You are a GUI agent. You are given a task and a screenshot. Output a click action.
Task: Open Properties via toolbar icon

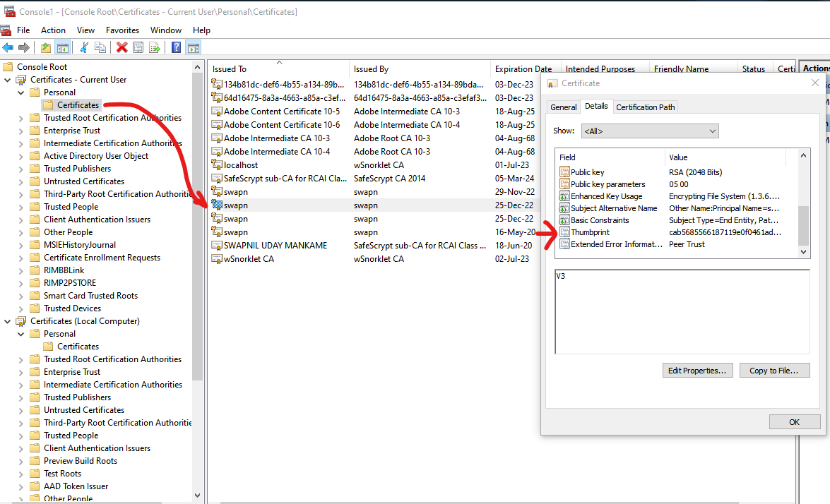136,47
